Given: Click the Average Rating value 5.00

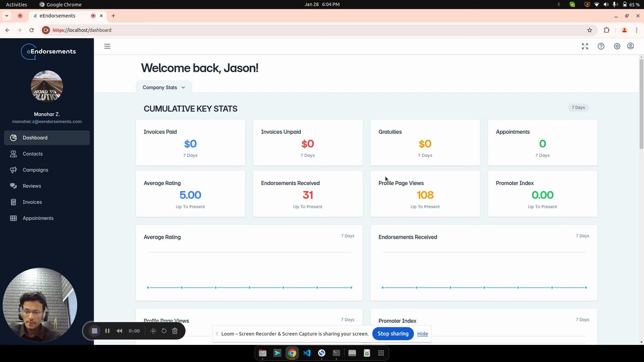Looking at the screenshot, I should click(190, 195).
